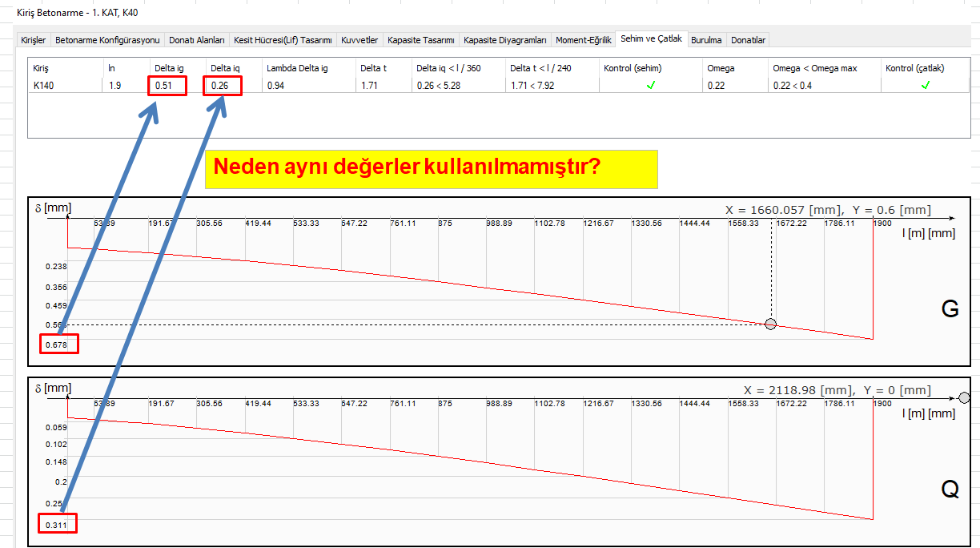
Task: Click the Lambda Delta ig column header
Action: coord(297,68)
